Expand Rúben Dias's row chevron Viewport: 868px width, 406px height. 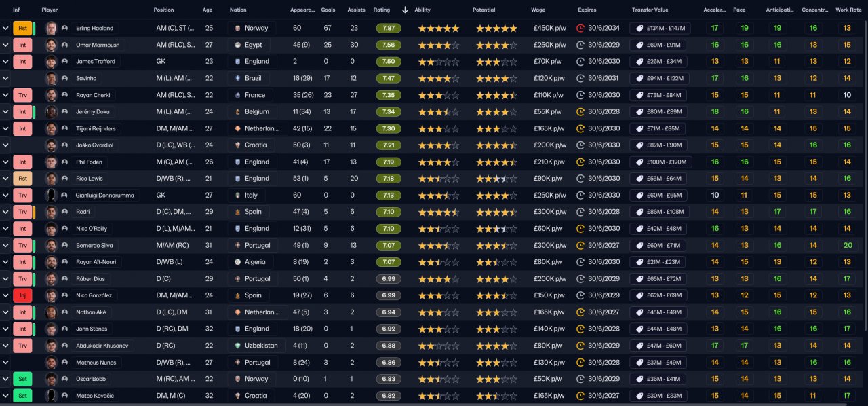(x=5, y=278)
